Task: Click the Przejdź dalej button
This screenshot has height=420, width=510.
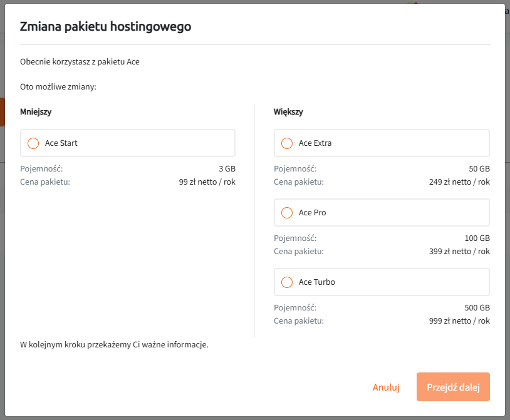Action: tap(453, 387)
